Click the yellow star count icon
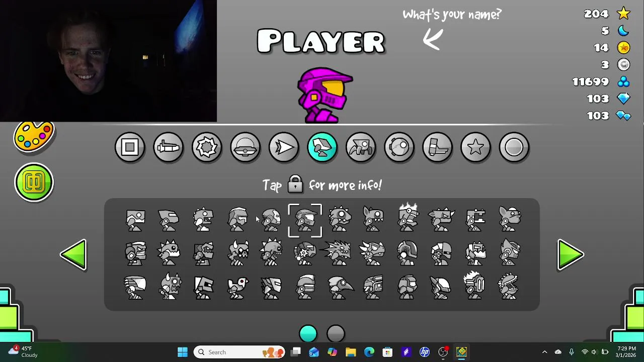The height and width of the screenshot is (362, 644). coord(623,14)
